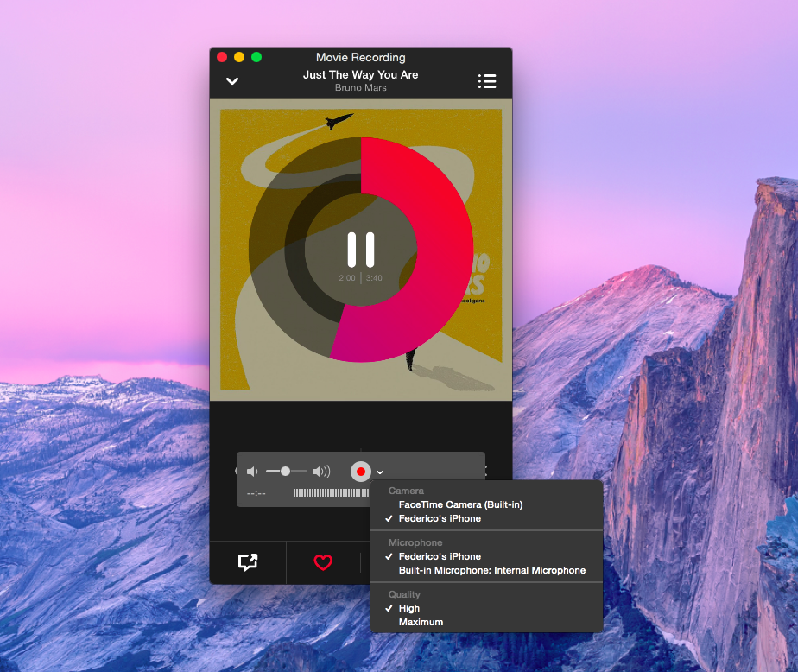
Task: Set maximum volume with loud speaker icon
Action: (321, 472)
